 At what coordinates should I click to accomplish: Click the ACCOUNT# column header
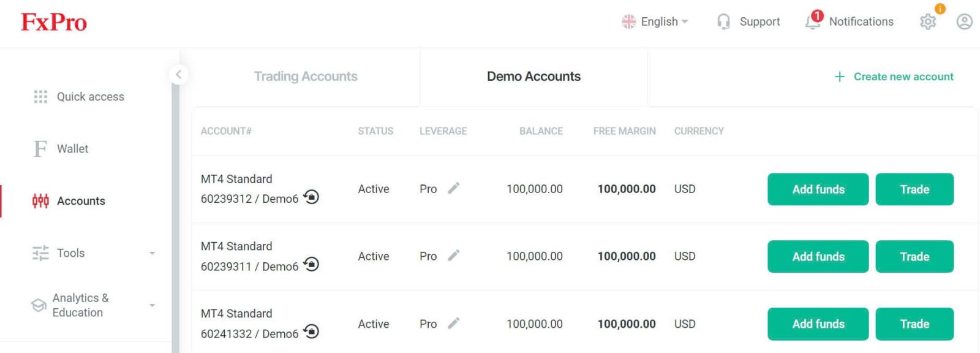tap(226, 131)
